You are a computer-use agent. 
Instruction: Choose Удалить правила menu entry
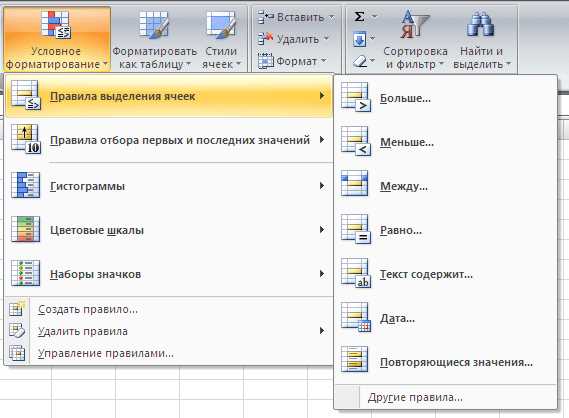click(169, 331)
